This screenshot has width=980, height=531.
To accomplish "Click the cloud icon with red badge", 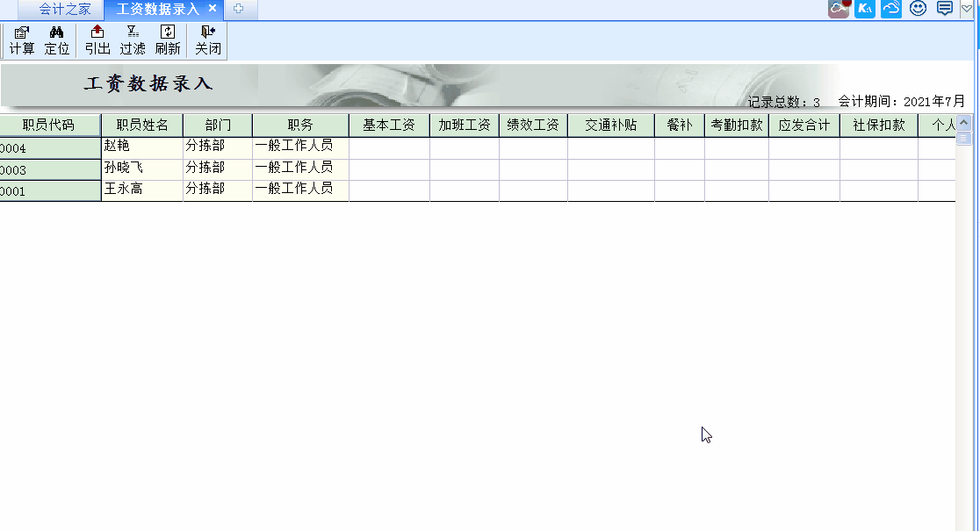I will [838, 9].
